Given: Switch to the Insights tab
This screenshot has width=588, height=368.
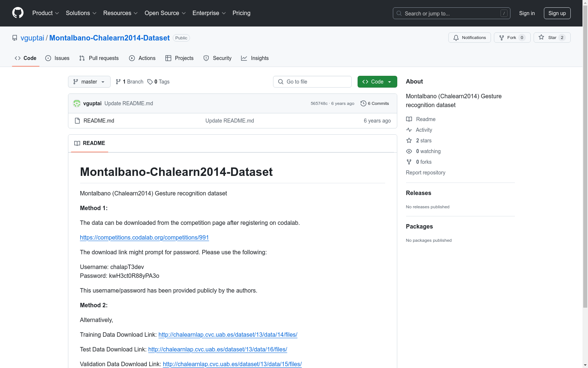Looking at the screenshot, I should [x=255, y=58].
